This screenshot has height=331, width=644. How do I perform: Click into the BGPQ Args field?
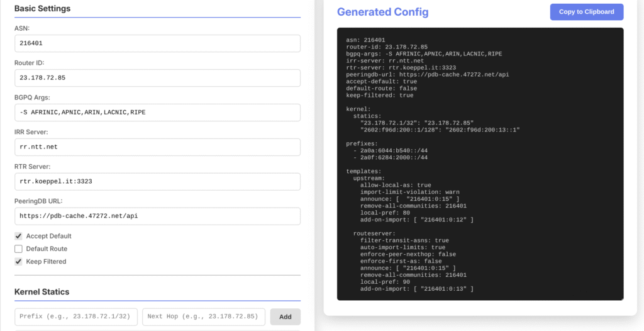click(x=157, y=113)
